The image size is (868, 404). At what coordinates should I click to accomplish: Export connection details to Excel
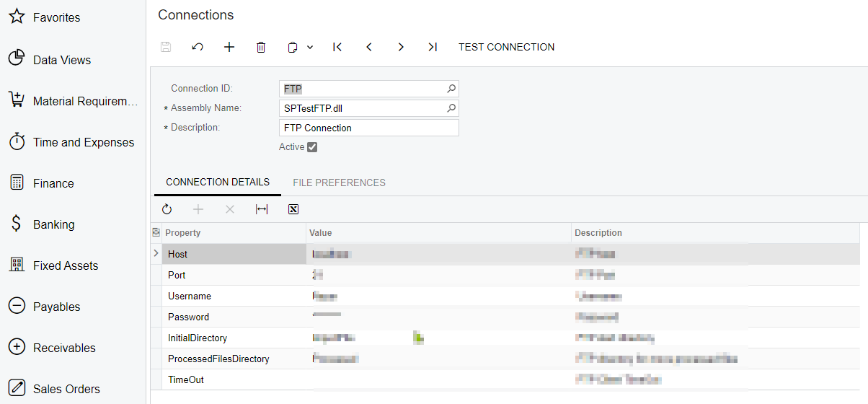pos(293,209)
